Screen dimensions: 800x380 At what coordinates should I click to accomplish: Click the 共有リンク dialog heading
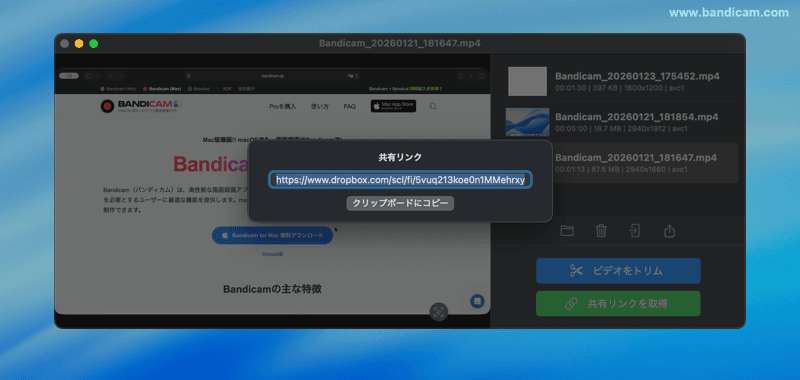(400, 158)
